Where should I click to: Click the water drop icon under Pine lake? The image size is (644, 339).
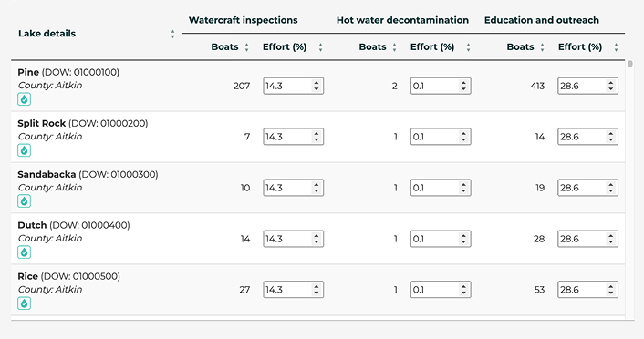click(x=25, y=99)
